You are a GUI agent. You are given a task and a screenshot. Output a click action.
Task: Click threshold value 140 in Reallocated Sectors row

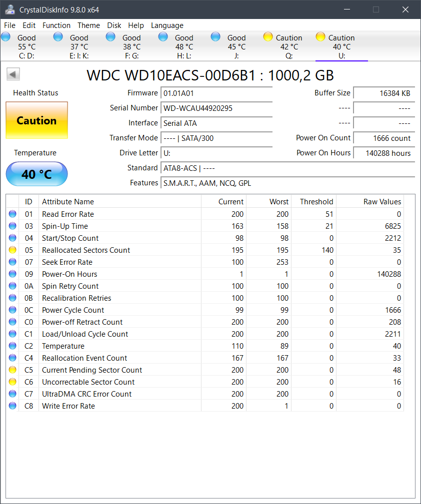pyautogui.click(x=327, y=250)
